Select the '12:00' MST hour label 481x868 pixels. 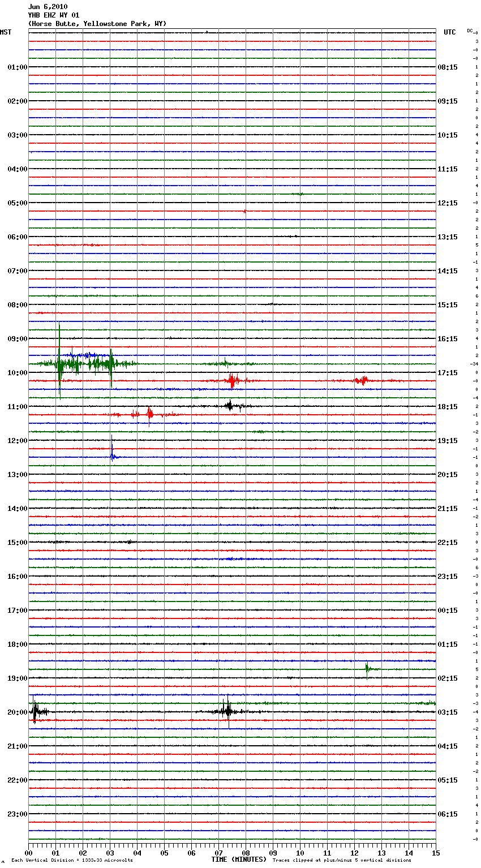pos(17,441)
